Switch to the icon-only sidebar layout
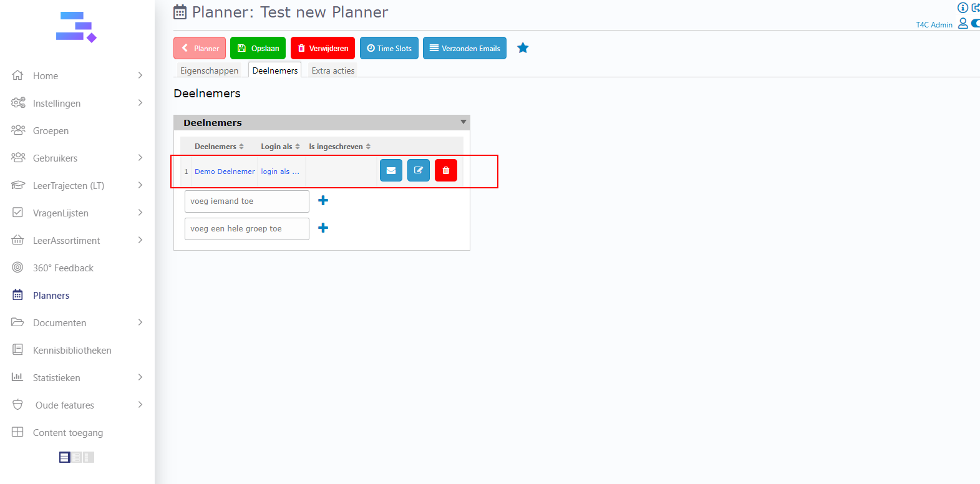980x484 pixels. [x=89, y=457]
